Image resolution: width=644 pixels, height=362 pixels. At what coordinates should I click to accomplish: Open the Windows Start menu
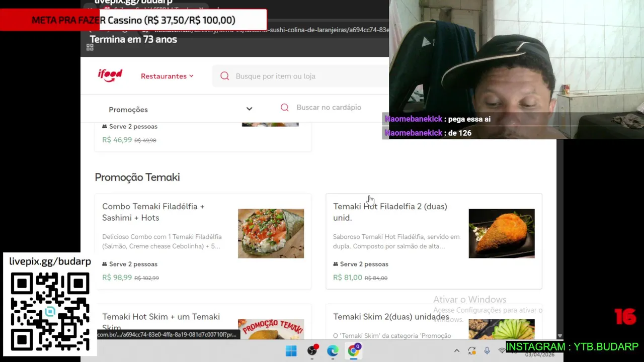point(291,351)
